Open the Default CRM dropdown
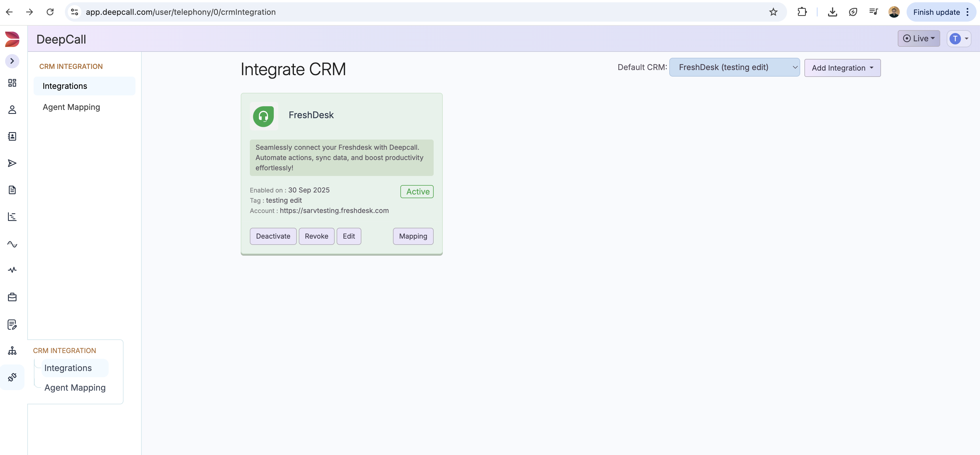This screenshot has height=455, width=980. tap(734, 67)
